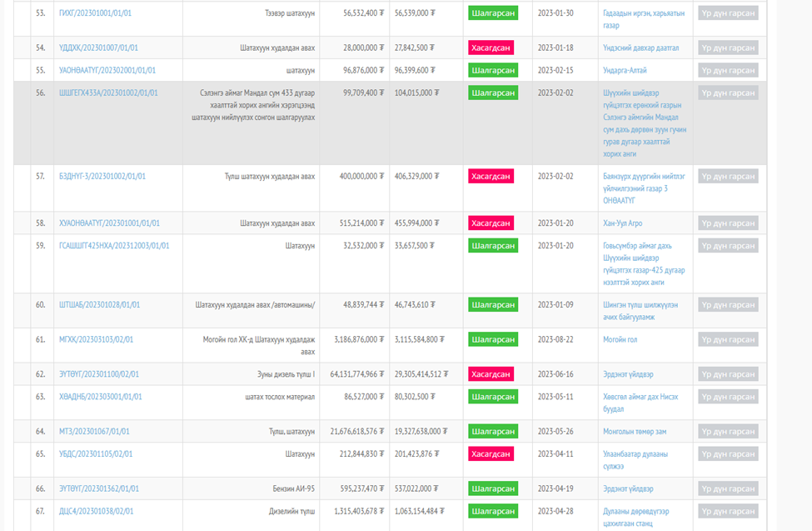Select date 2023-08-22

point(555,339)
